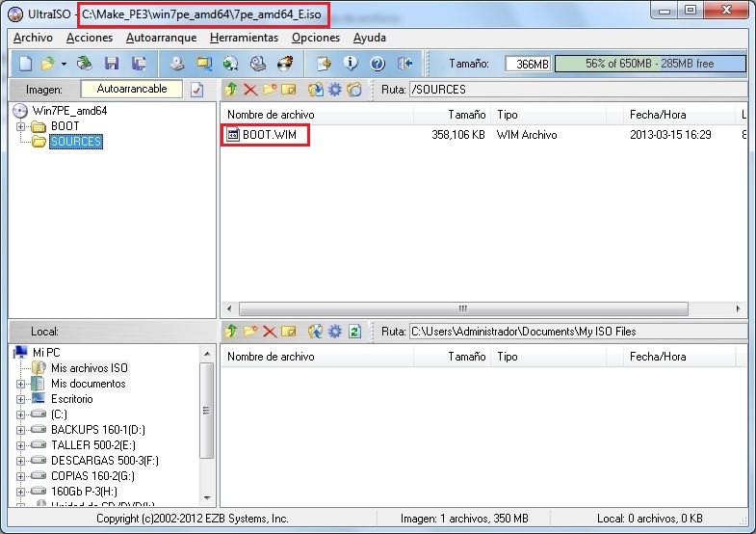Select the BOOT.WIM file in list
756x534 pixels.
pos(269,135)
